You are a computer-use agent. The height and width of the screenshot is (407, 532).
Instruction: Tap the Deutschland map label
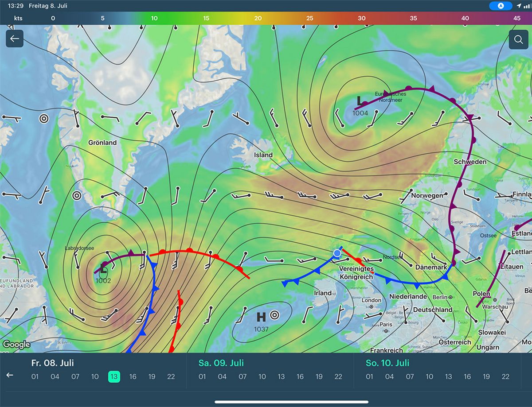coord(432,310)
